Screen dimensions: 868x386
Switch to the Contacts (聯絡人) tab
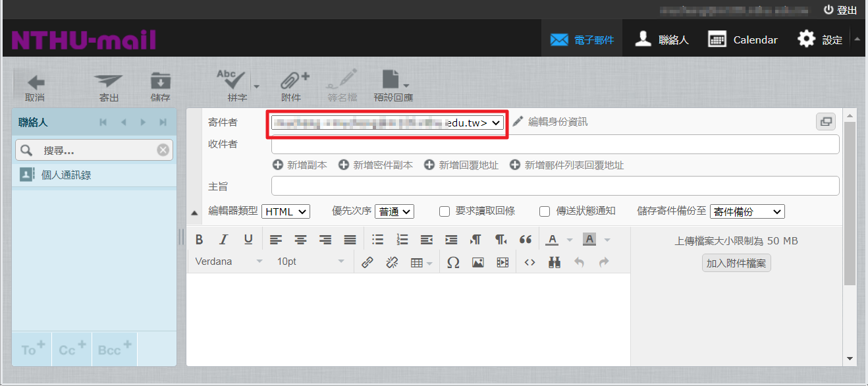point(662,40)
